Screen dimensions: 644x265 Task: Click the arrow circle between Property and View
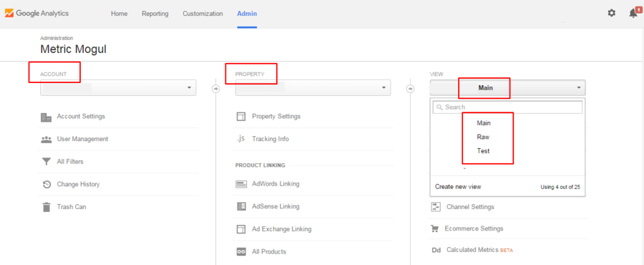(x=410, y=88)
